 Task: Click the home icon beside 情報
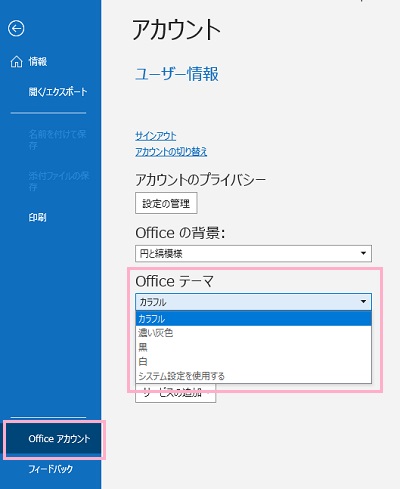(x=16, y=62)
